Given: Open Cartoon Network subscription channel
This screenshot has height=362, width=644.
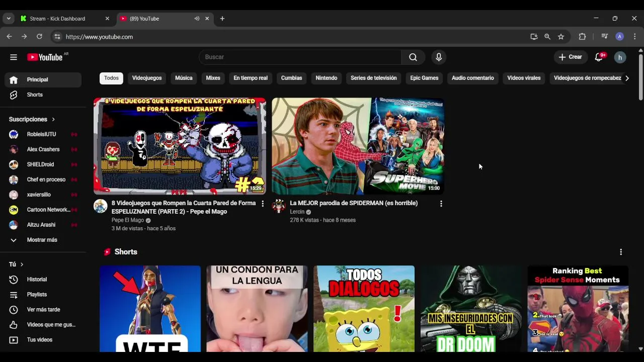Looking at the screenshot, I should click(43, 210).
